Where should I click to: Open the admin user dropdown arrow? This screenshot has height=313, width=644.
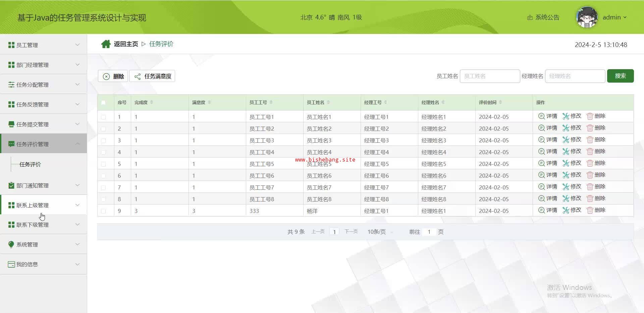click(x=625, y=17)
